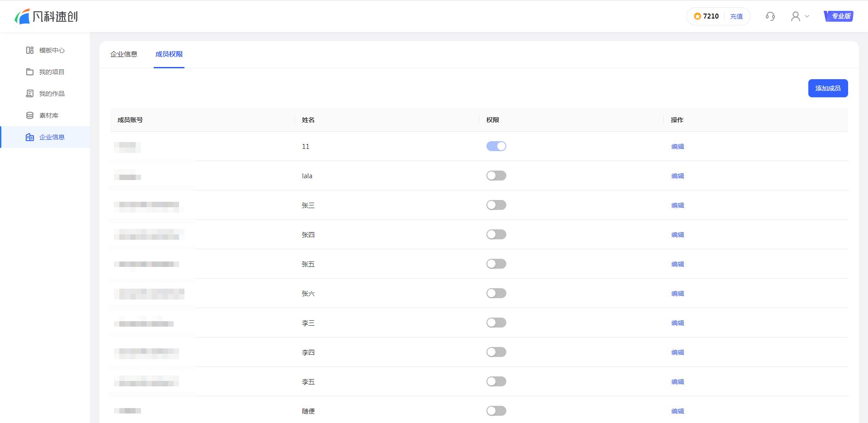The height and width of the screenshot is (423, 868).
Task: Disable permission toggle for member 11
Action: 496,146
